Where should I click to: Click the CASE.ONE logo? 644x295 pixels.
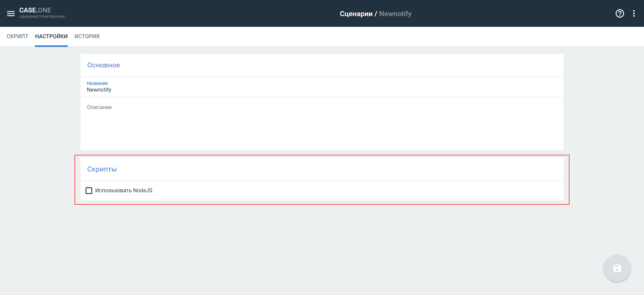tap(35, 10)
